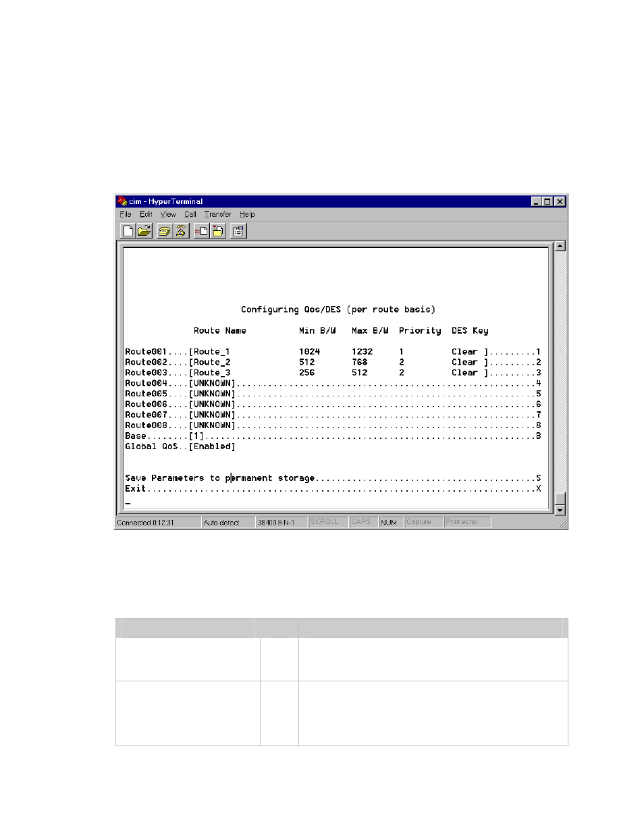Image resolution: width=644 pixels, height=834 pixels.
Task: Minimize the HyperTerminal window
Action: coord(537,201)
